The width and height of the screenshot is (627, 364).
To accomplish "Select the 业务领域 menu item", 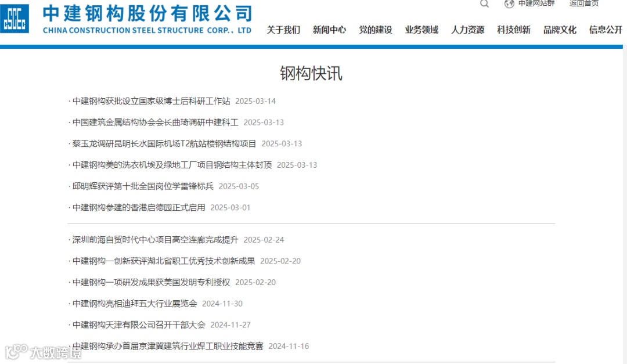I will 421,30.
